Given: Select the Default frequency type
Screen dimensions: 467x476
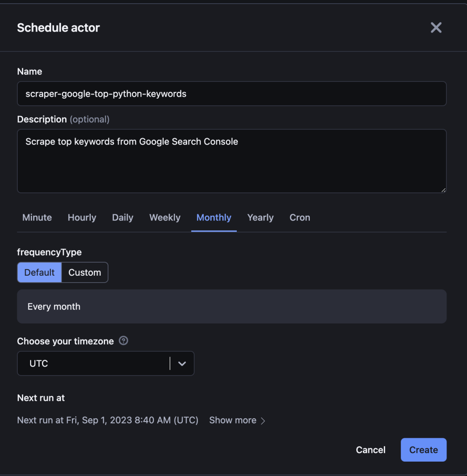Looking at the screenshot, I should (40, 272).
